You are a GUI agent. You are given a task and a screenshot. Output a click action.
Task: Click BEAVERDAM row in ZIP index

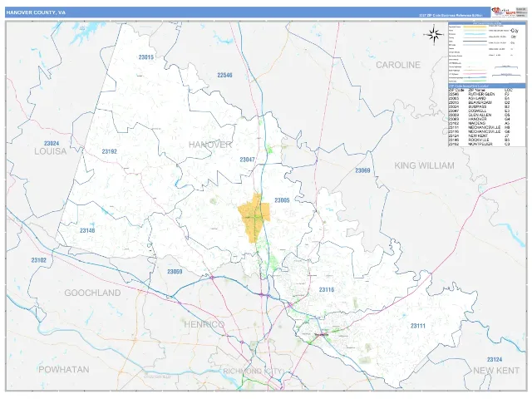pos(480,102)
